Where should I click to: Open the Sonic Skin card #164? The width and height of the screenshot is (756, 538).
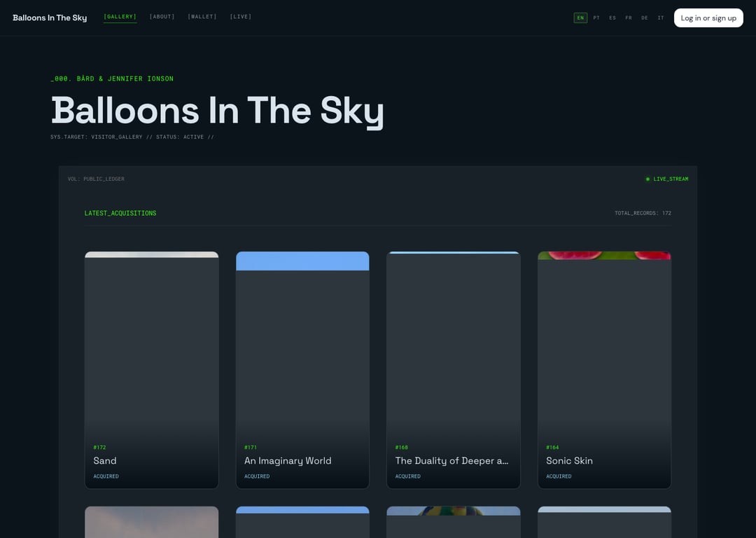click(604, 370)
